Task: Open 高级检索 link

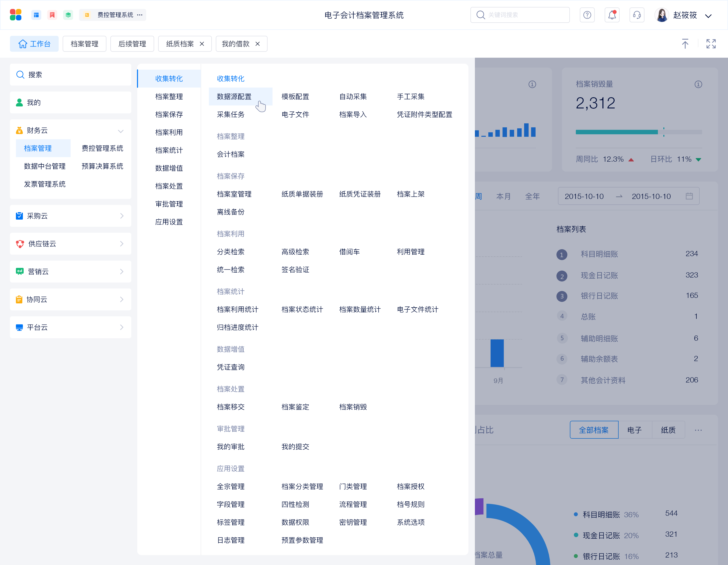Action: point(295,252)
